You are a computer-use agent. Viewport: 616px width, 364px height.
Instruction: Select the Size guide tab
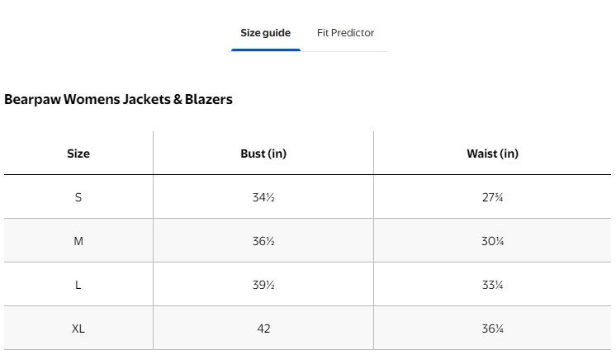pyautogui.click(x=265, y=33)
